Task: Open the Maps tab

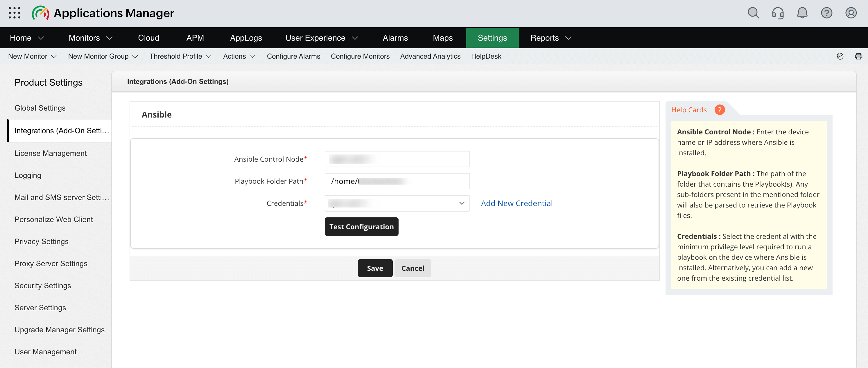Action: (x=443, y=38)
